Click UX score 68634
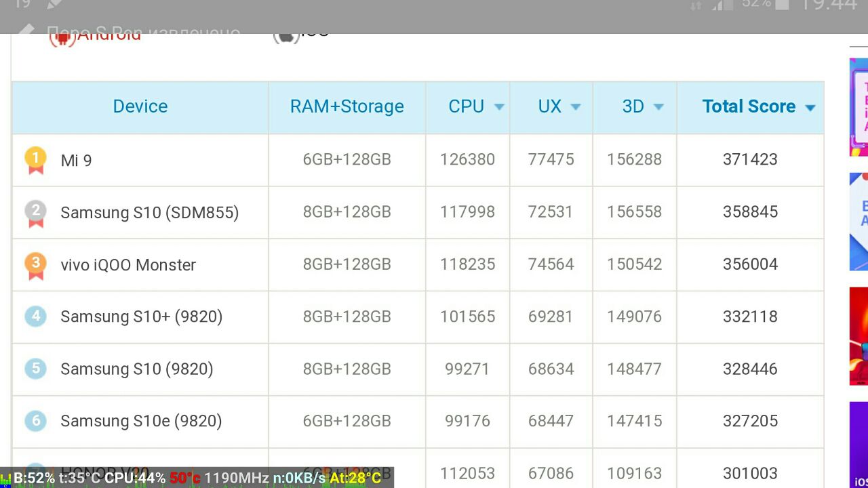 click(551, 369)
